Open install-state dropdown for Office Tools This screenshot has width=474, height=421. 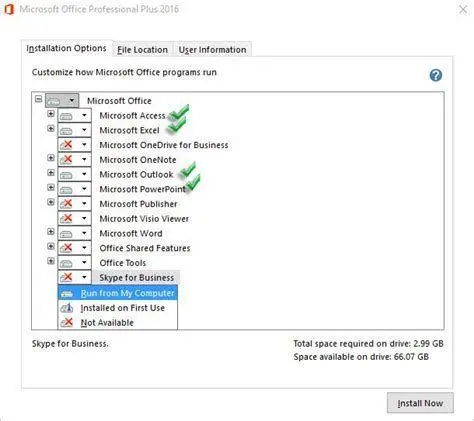[x=74, y=263]
